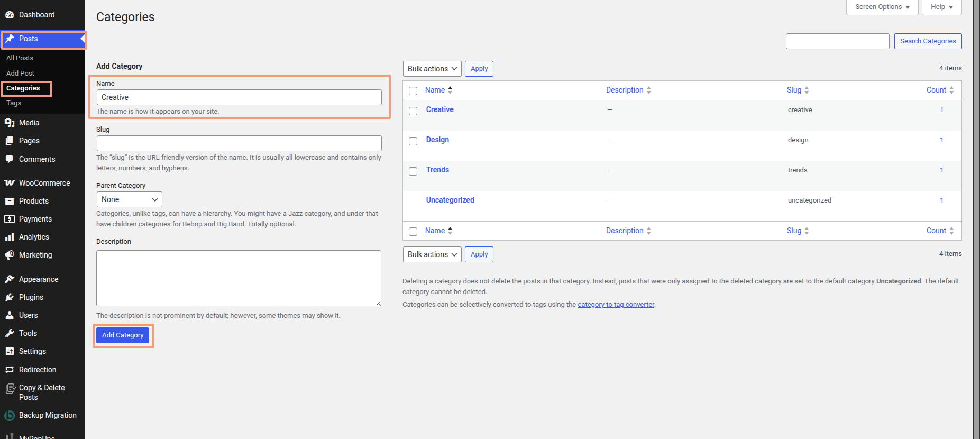This screenshot has width=980, height=439.
Task: Tick the checkbox beside Design category
Action: pyautogui.click(x=413, y=141)
